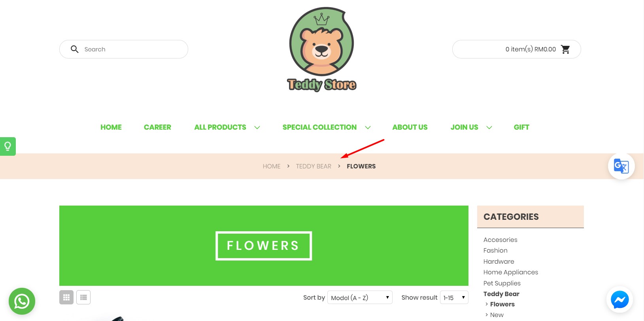Switch to list view layout
This screenshot has width=644, height=321.
click(83, 297)
